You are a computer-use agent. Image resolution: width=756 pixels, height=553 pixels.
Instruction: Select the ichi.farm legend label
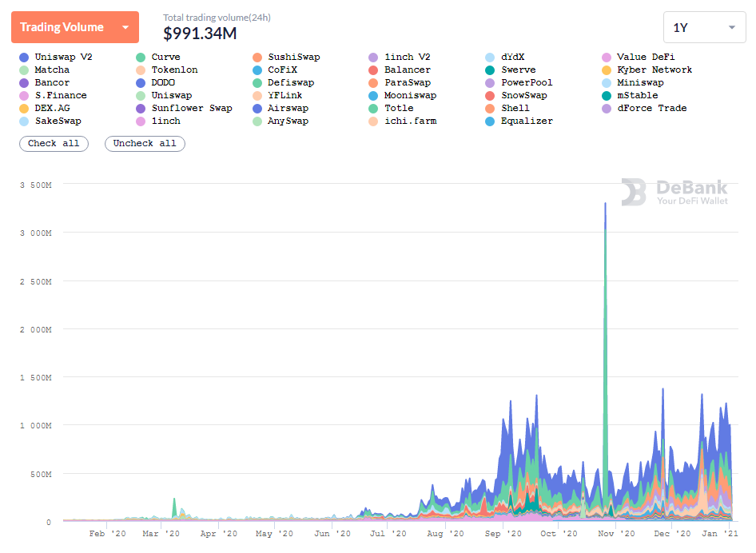[410, 121]
